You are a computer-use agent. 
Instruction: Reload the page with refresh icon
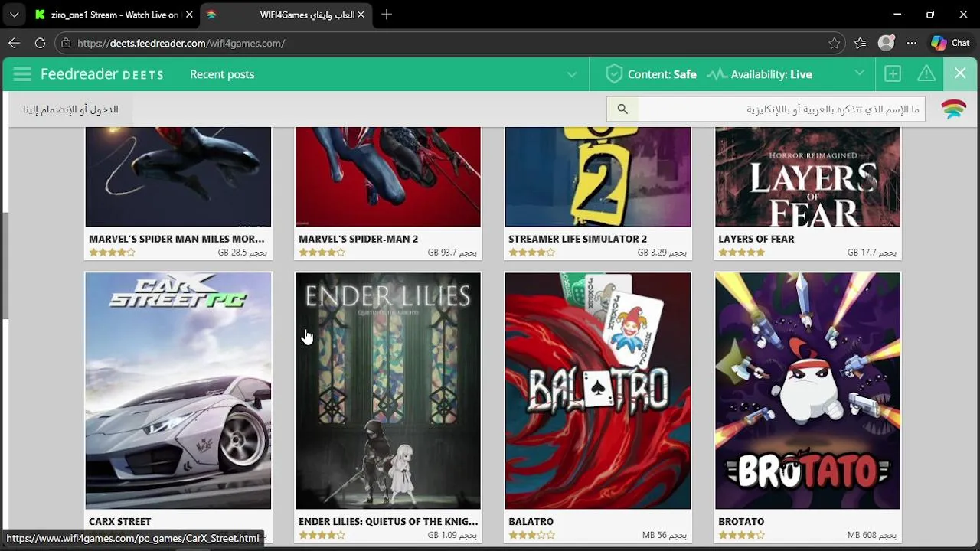40,43
